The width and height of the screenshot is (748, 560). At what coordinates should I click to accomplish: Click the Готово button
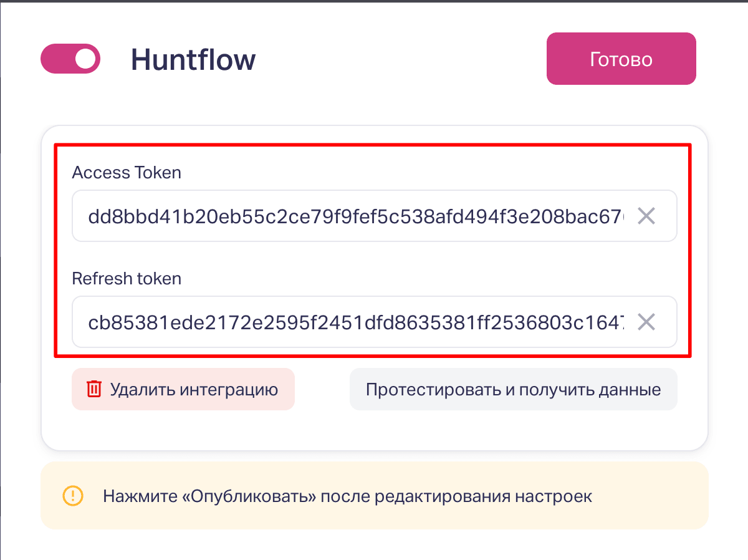point(621,59)
